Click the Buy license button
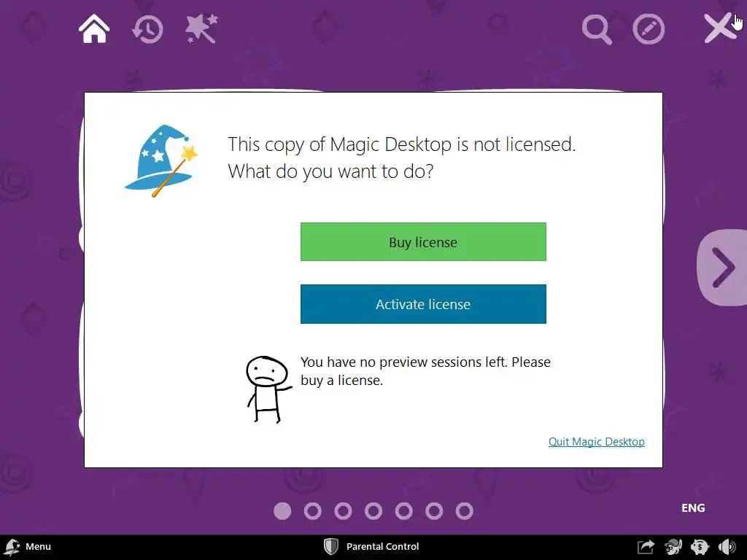Screen dimensions: 747x560 423,242
